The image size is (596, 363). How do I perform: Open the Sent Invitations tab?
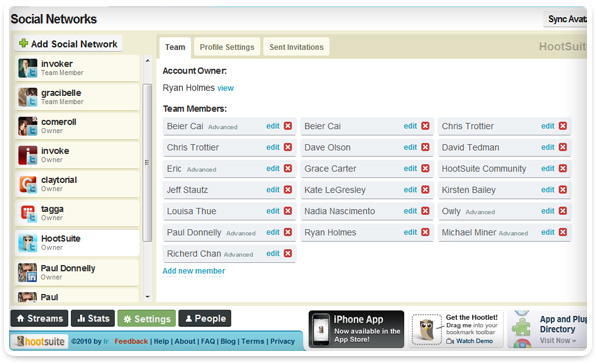296,47
